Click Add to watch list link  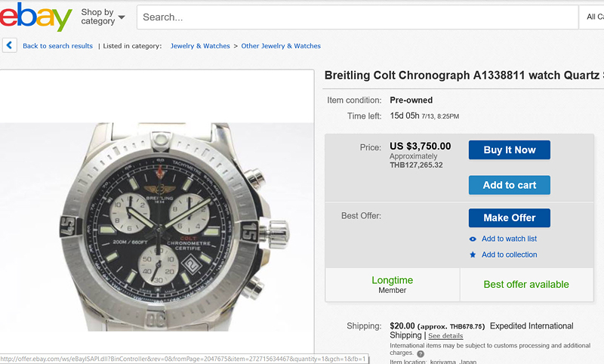509,239
